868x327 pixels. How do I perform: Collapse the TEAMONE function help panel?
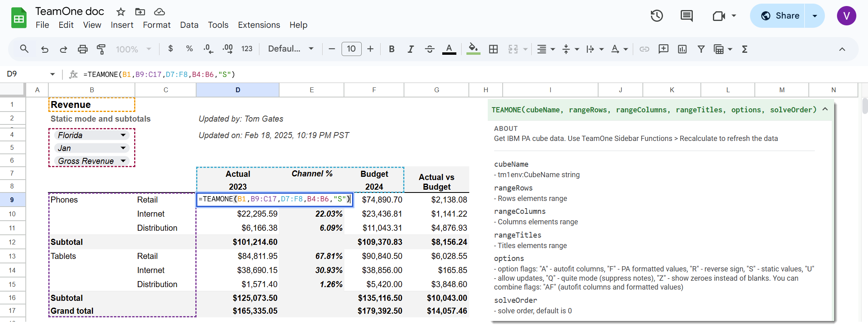[x=825, y=109]
